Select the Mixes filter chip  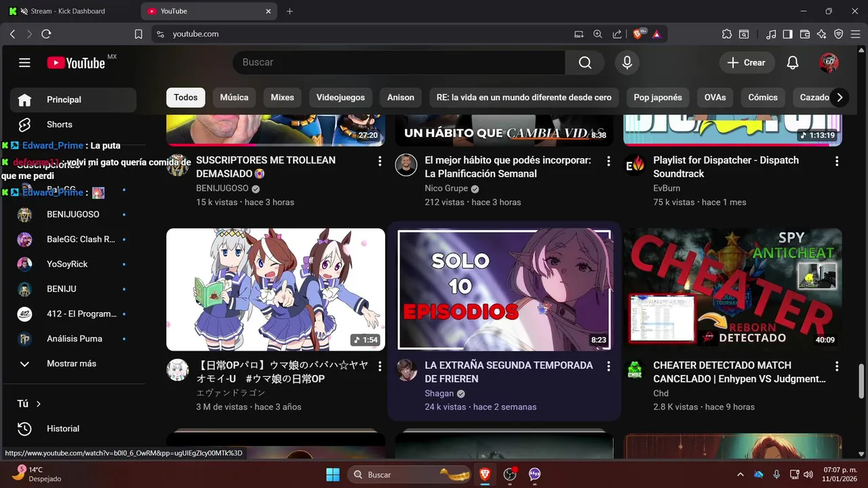click(x=282, y=98)
